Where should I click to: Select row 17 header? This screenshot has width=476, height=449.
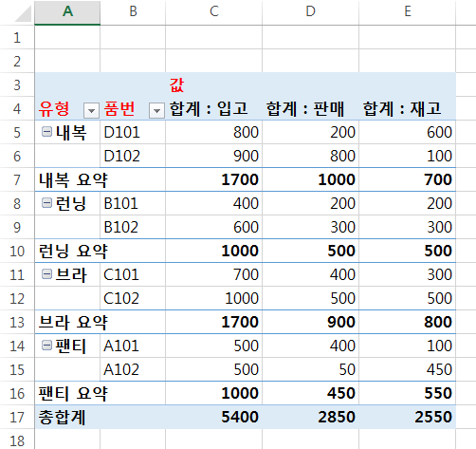[17, 417]
